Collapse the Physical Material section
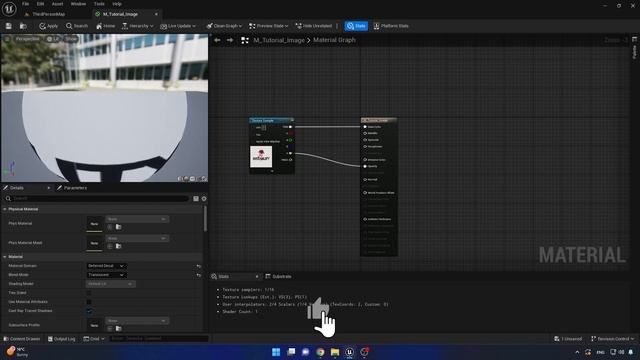The height and width of the screenshot is (360, 640). pyautogui.click(x=5, y=209)
